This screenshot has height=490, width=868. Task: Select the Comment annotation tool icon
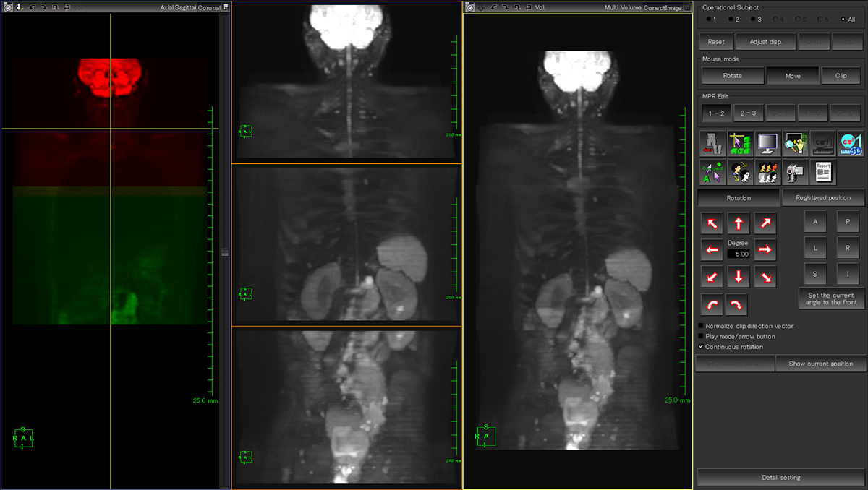click(x=712, y=171)
